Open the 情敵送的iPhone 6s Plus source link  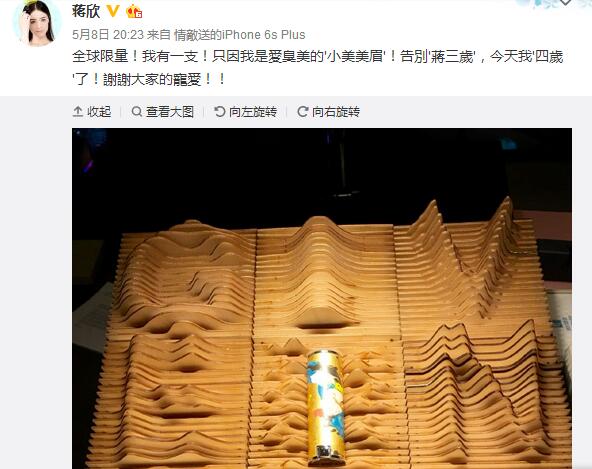(239, 35)
